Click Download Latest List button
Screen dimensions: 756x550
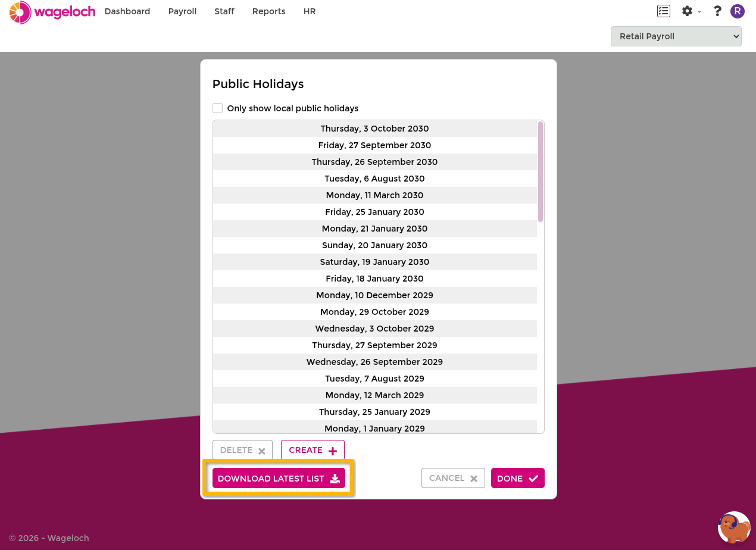click(279, 478)
